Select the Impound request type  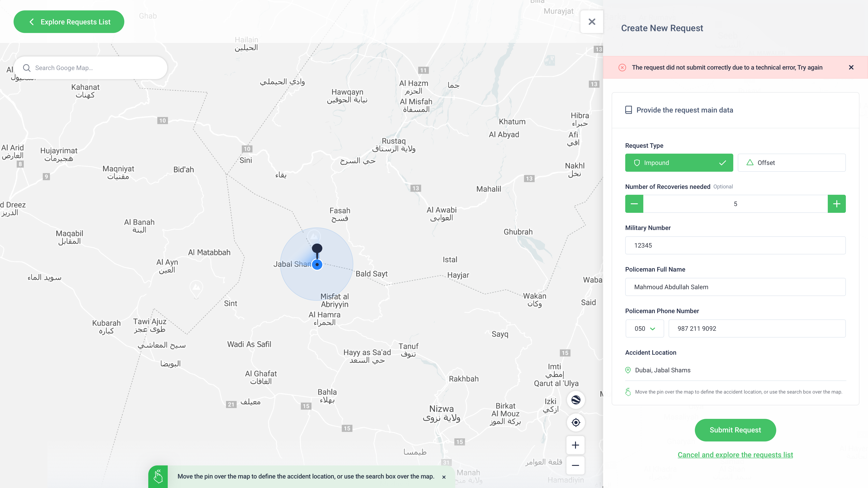pyautogui.click(x=679, y=163)
